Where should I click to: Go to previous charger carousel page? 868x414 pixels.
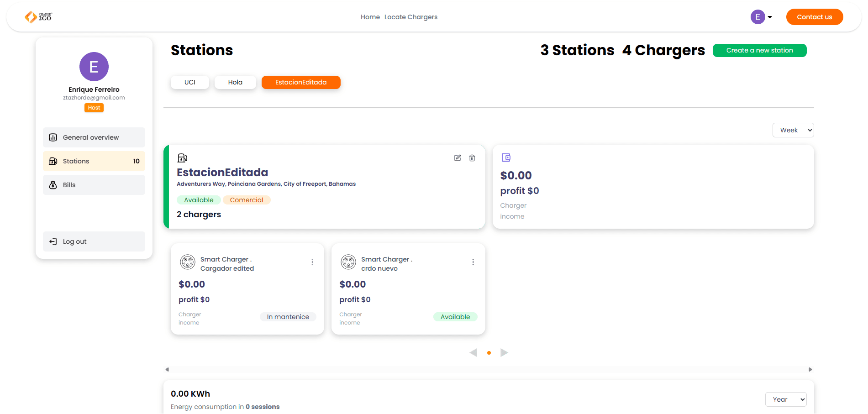pyautogui.click(x=473, y=352)
